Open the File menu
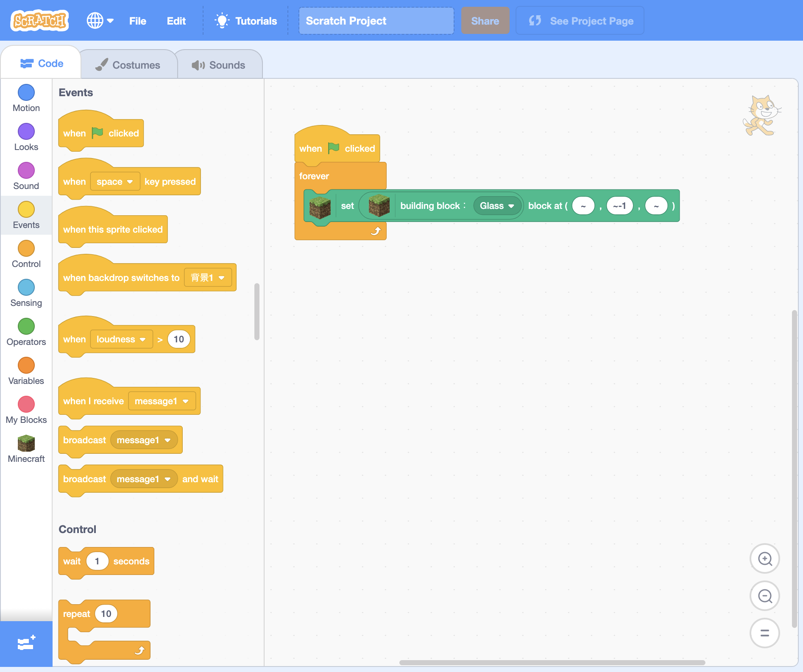The width and height of the screenshot is (803, 672). click(x=137, y=21)
